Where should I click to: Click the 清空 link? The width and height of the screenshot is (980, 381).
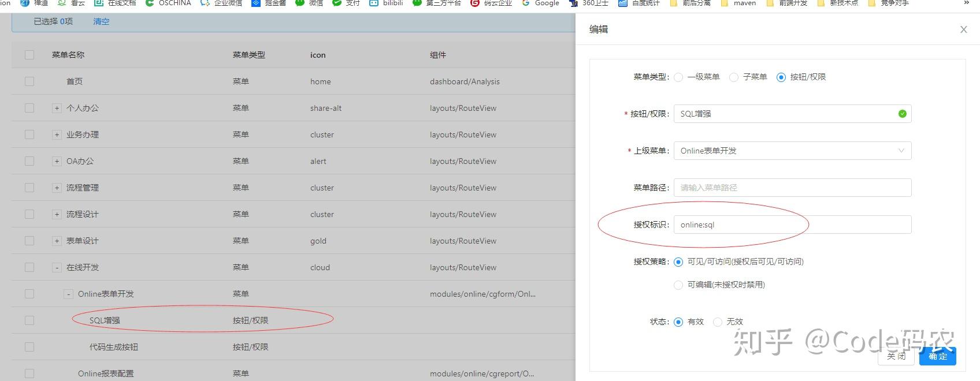tap(101, 21)
